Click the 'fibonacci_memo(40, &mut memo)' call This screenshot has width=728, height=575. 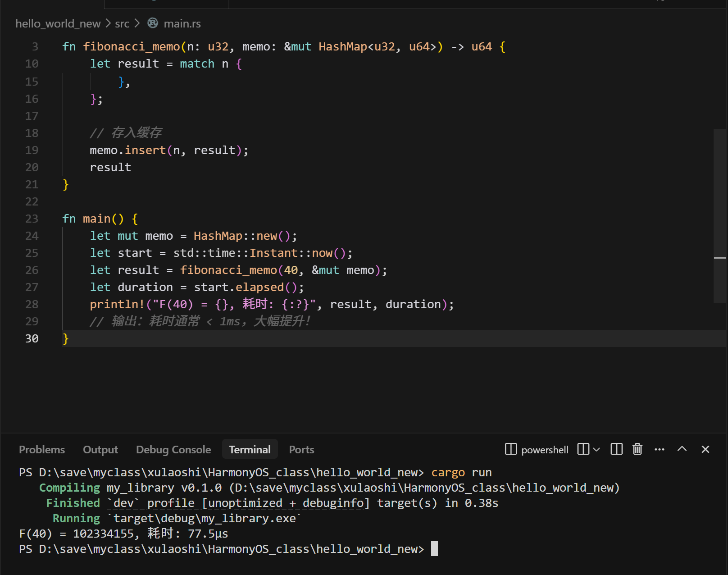pyautogui.click(x=280, y=270)
